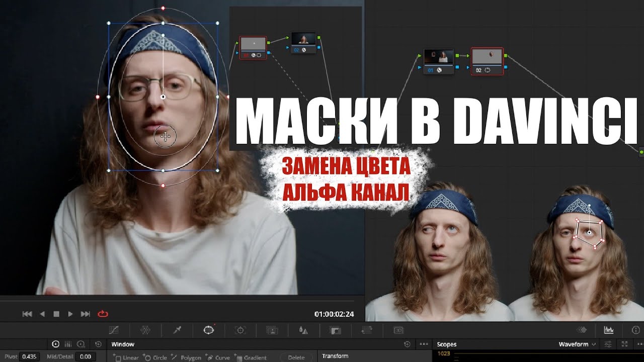Stop playback
644x362 pixels.
click(56, 314)
